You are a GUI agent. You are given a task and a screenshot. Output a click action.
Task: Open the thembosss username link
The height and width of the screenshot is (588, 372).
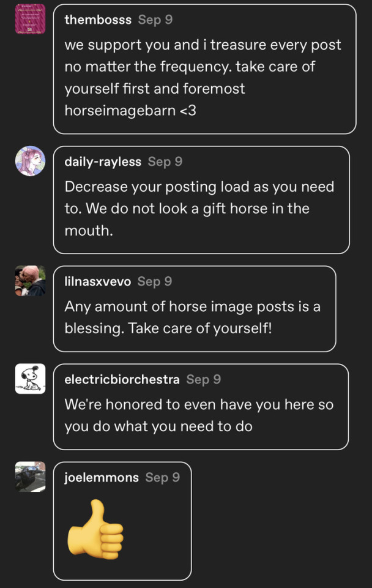[x=98, y=20]
